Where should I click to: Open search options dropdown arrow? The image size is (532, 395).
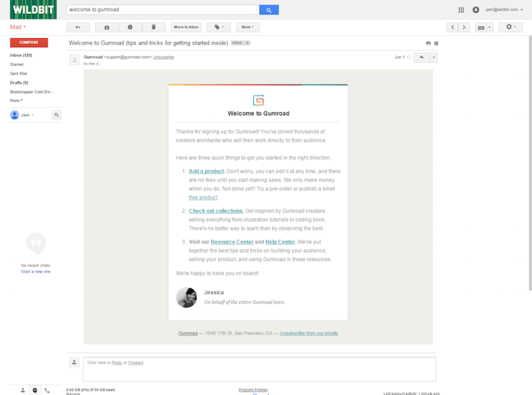coord(257,10)
